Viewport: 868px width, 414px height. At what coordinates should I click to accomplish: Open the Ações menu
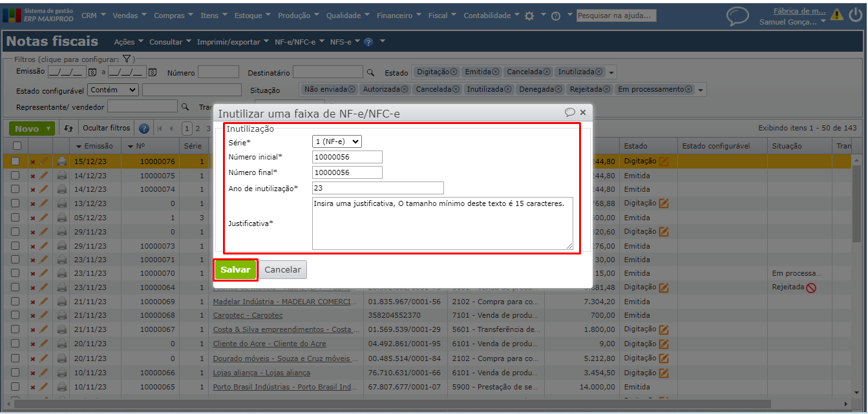[129, 42]
